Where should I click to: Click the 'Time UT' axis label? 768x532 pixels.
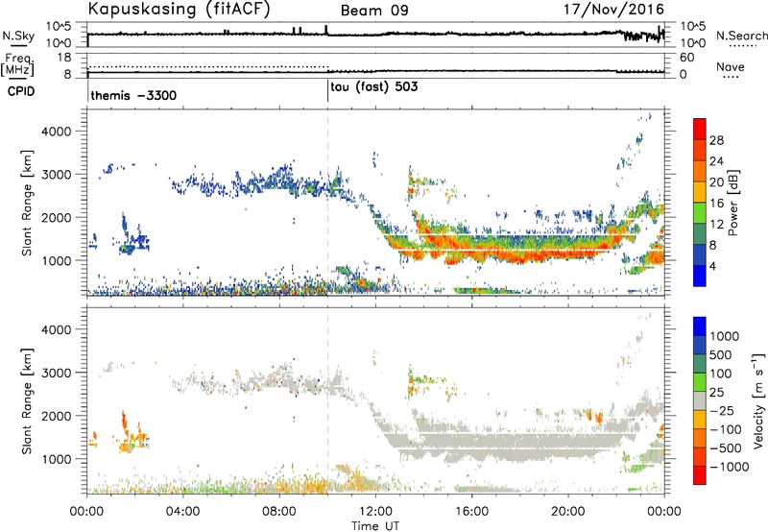(375, 526)
